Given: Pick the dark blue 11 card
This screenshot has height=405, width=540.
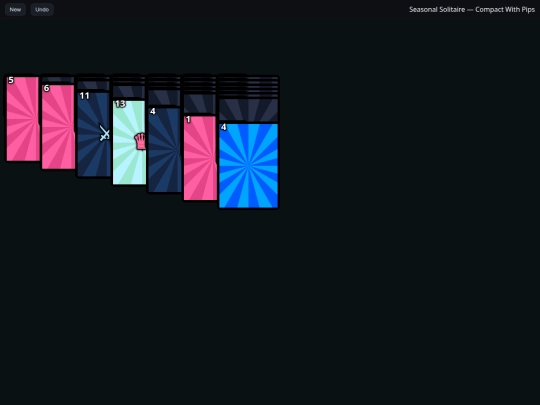Looking at the screenshot, I should pyautogui.click(x=94, y=134).
